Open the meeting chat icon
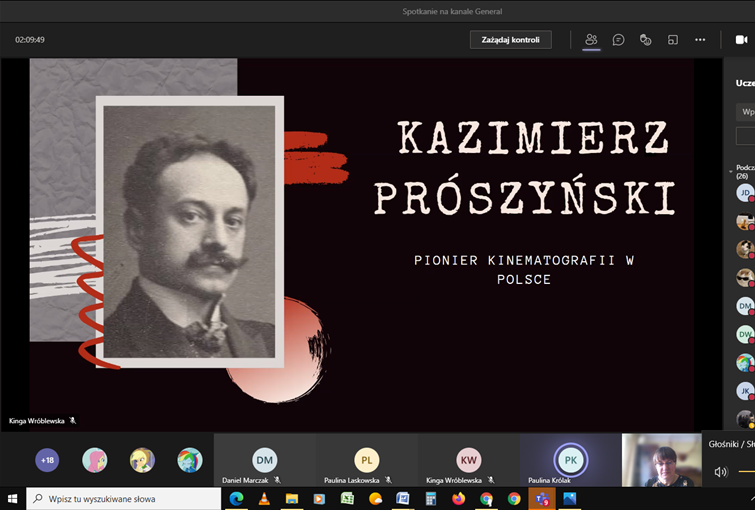755x515 pixels. [x=618, y=39]
